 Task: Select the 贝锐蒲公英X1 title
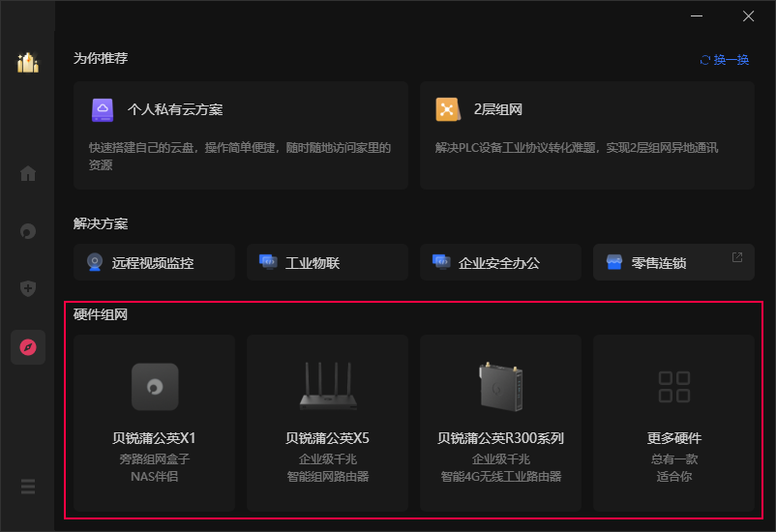point(154,438)
